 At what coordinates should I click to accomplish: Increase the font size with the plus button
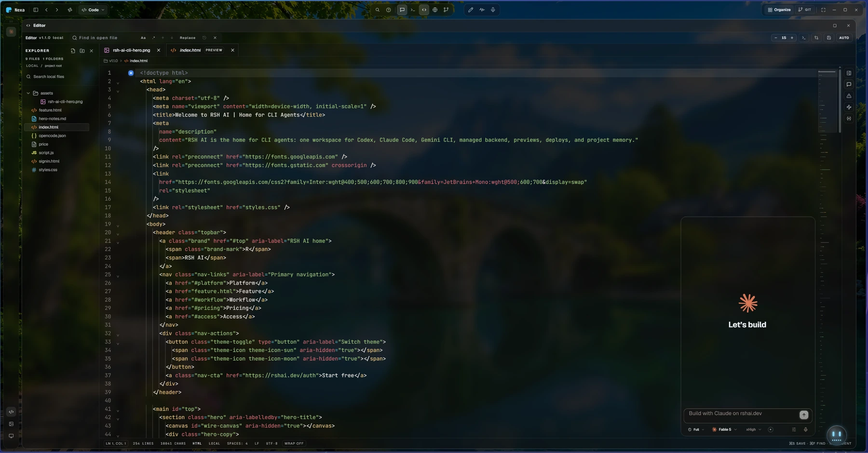792,38
